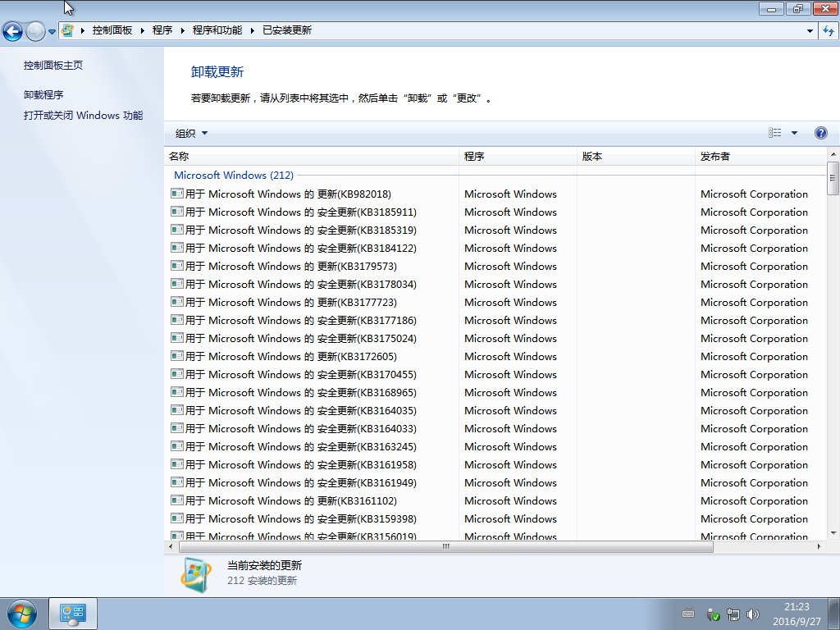The image size is (840, 630).
Task: Select update KB982018 row
Action: pos(495,194)
